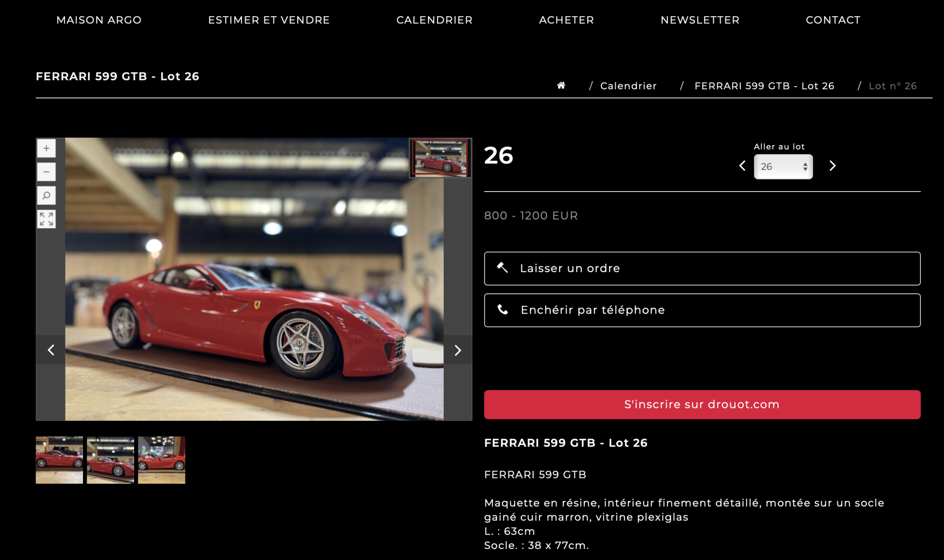
Task: Click the Laisser un ordre button
Action: point(702,268)
